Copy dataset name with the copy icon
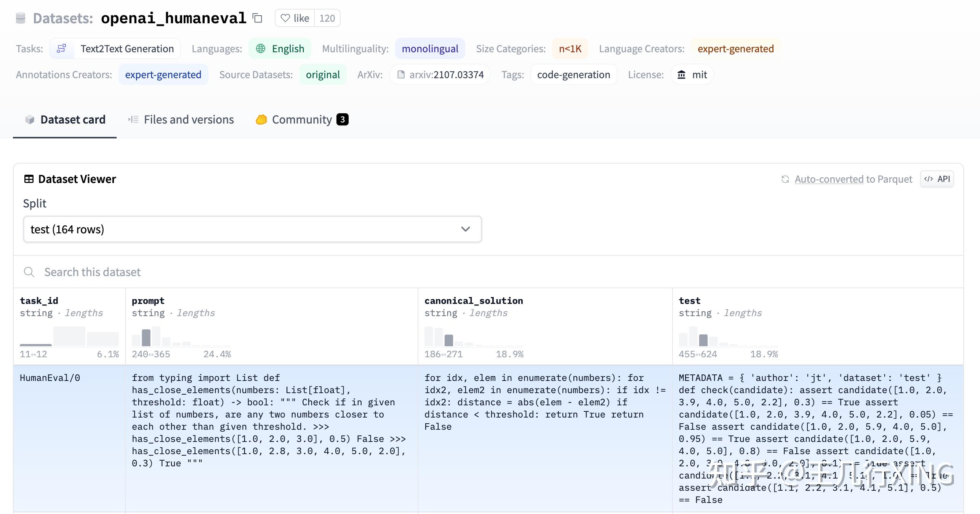The height and width of the screenshot is (514, 980). [258, 18]
